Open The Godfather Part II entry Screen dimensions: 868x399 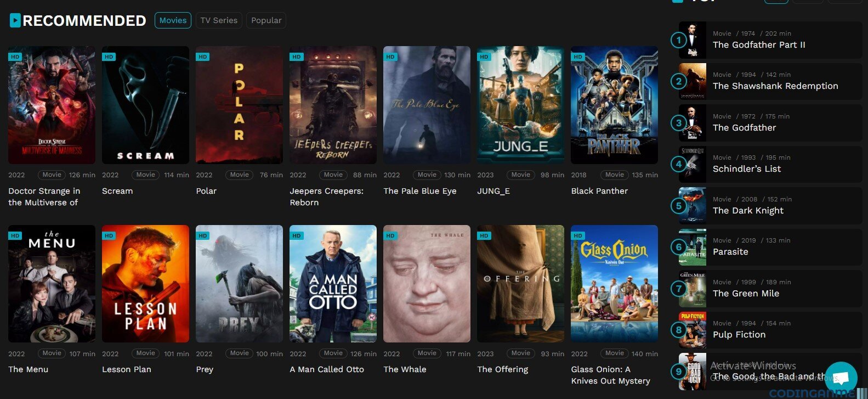(770, 40)
